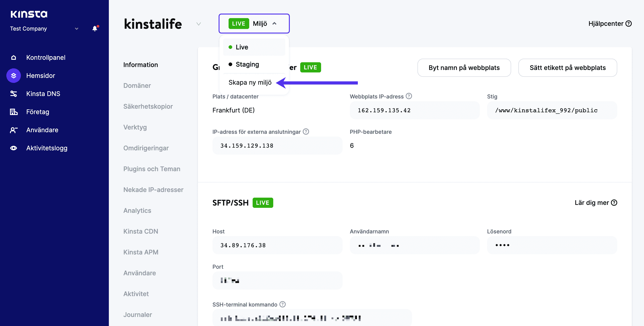Choose Skapa ny miljö from dropdown
Viewport: 644px width, 326px height.
pyautogui.click(x=250, y=82)
